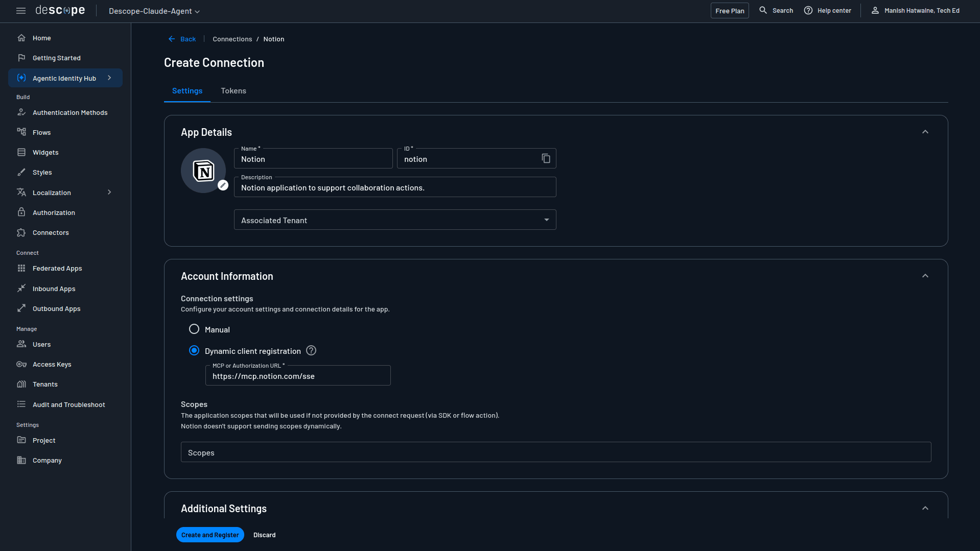Click the Localization translate icon
Viewport: 980px width, 551px height.
pos(21,193)
